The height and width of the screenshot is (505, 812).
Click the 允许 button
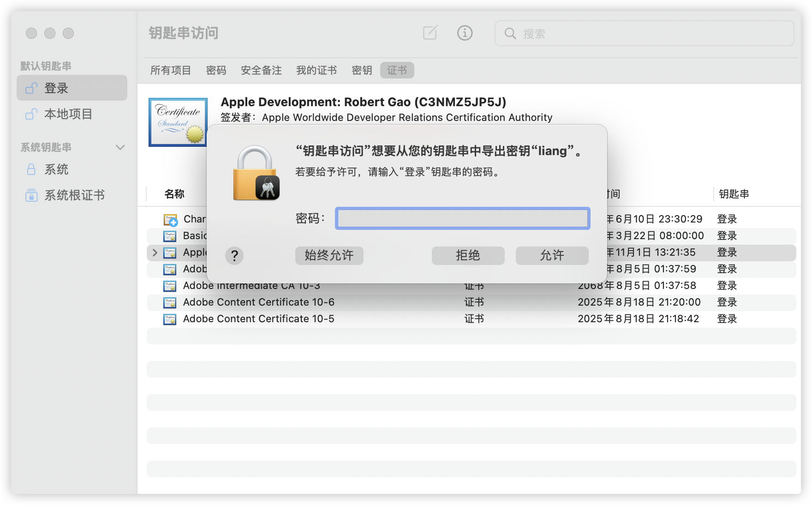(x=552, y=255)
